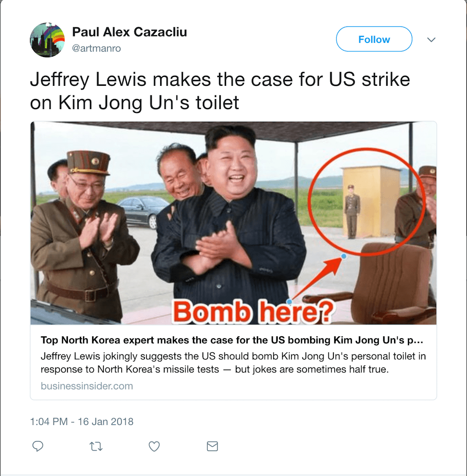Viewport: 467px width, 476px height.
Task: Open Paul Alex Cazacliu's profile avatar
Action: tap(47, 40)
